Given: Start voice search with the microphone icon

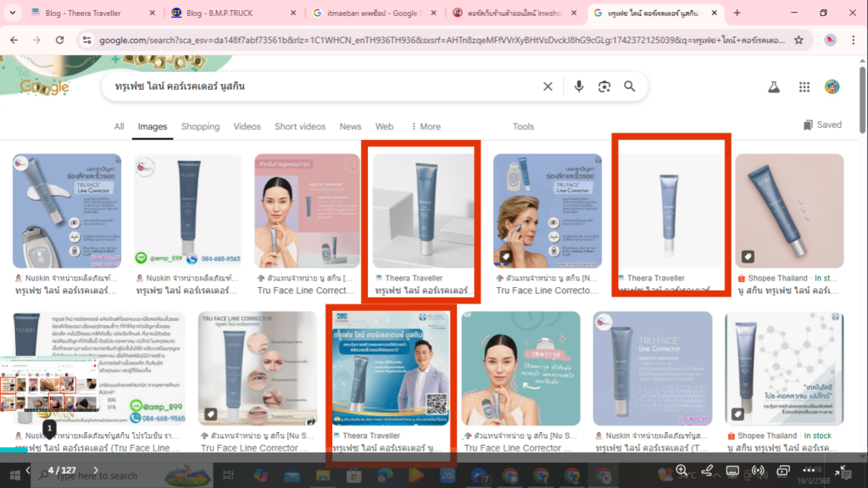Looking at the screenshot, I should 578,86.
